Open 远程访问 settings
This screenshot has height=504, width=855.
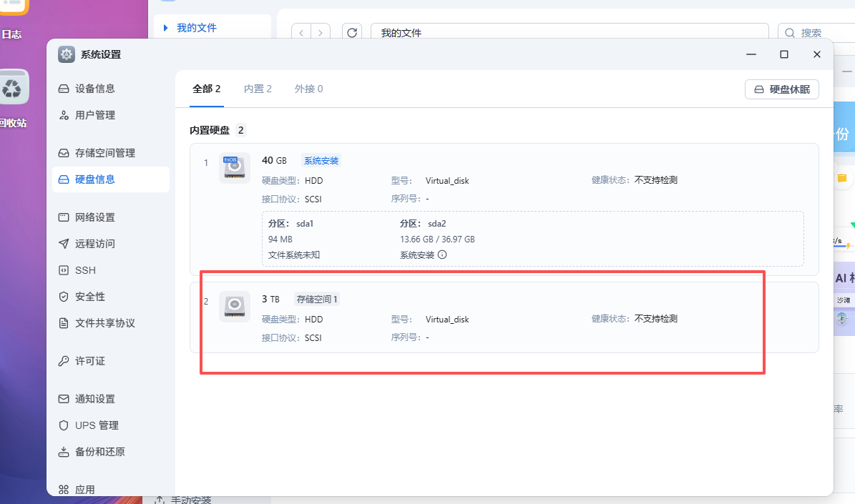point(111,244)
